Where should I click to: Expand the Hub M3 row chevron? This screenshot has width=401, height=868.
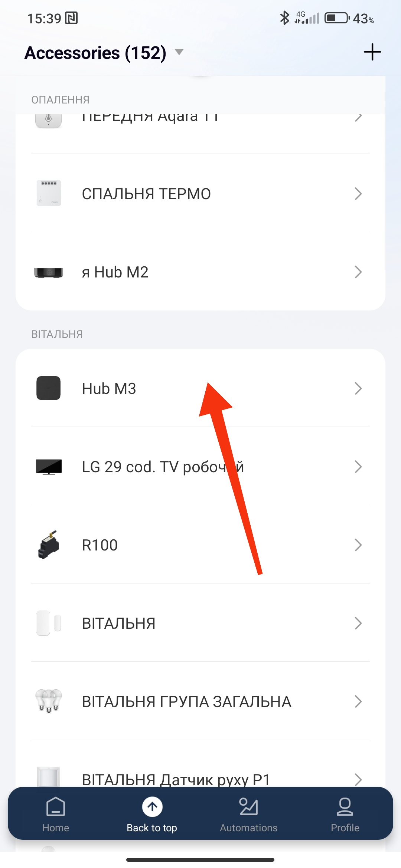coord(358,388)
